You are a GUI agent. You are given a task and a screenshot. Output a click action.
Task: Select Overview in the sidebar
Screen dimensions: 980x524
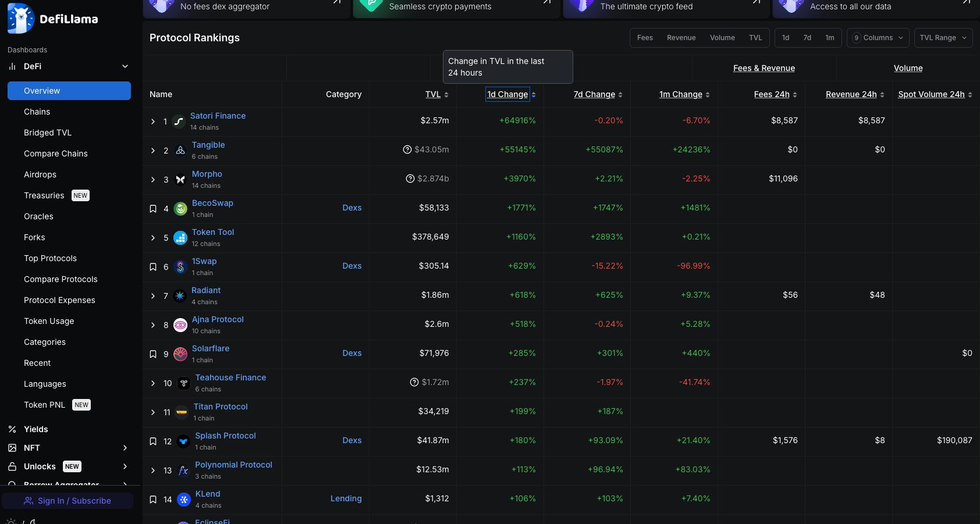(69, 91)
